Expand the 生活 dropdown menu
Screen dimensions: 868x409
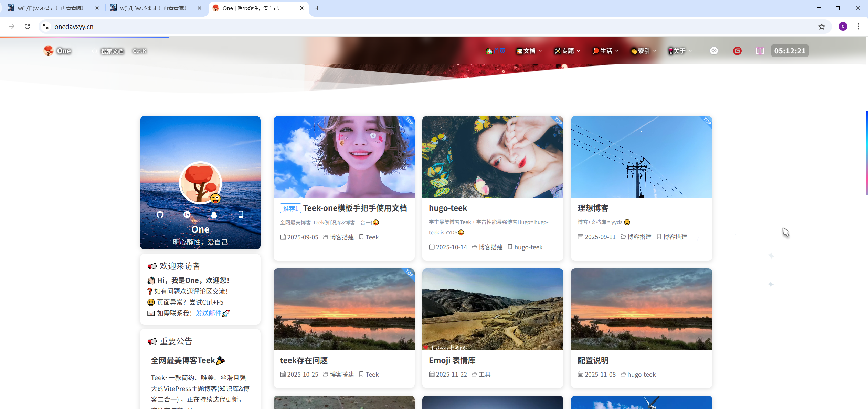[x=606, y=51]
